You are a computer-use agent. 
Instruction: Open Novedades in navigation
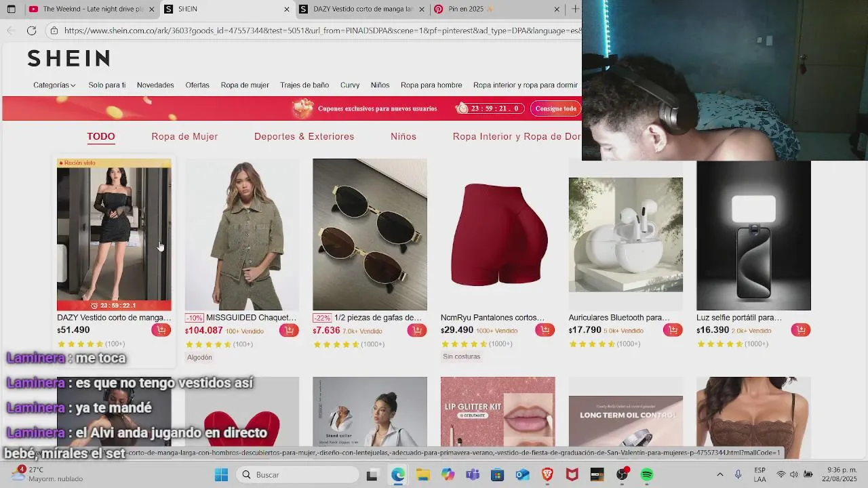(155, 85)
